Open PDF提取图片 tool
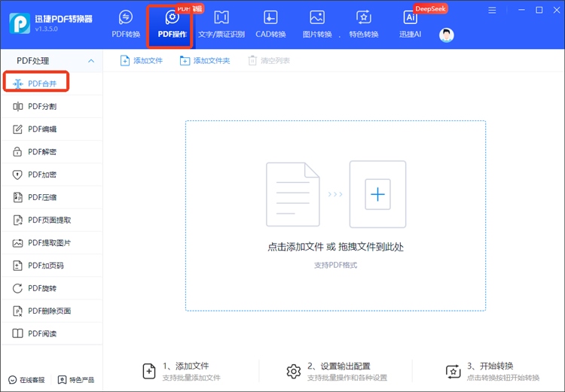The image size is (565, 392). click(51, 243)
